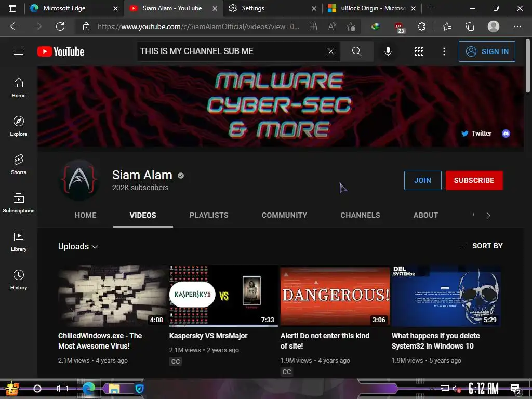Switch to the PLAYLISTS tab

point(209,215)
